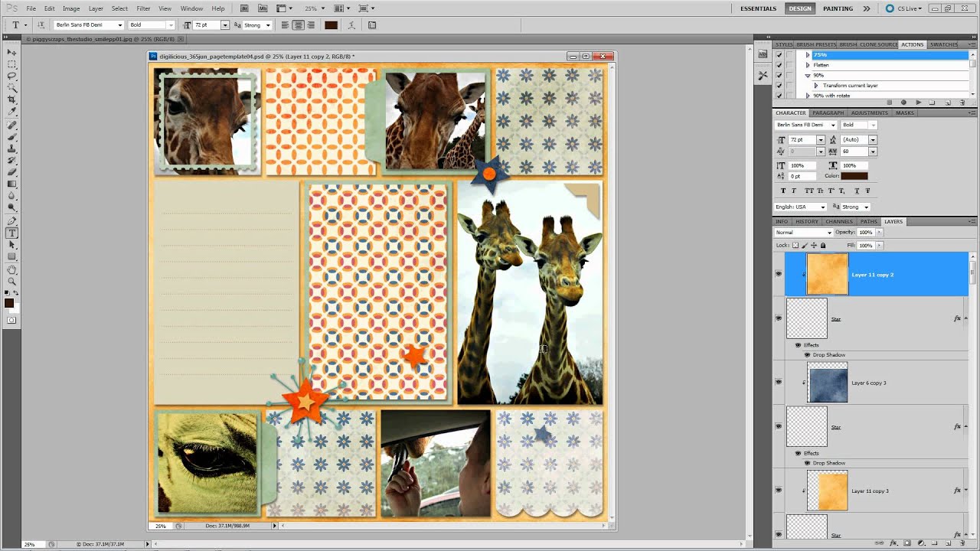The height and width of the screenshot is (551, 980).
Task: Select the Eraser tool
Action: [12, 172]
